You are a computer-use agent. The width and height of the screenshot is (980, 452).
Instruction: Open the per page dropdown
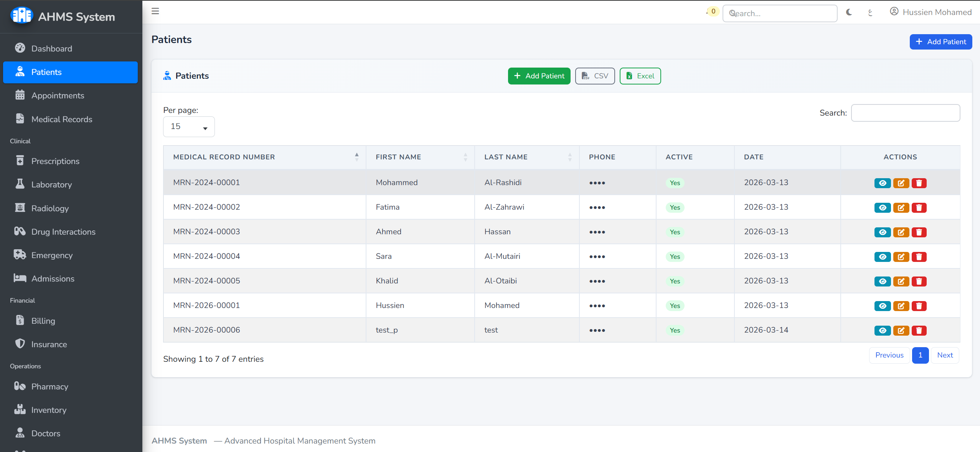coord(188,126)
